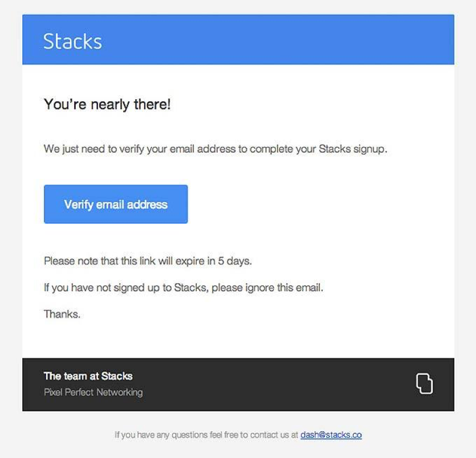Click empty area of the dark footer bar

pos(274,385)
